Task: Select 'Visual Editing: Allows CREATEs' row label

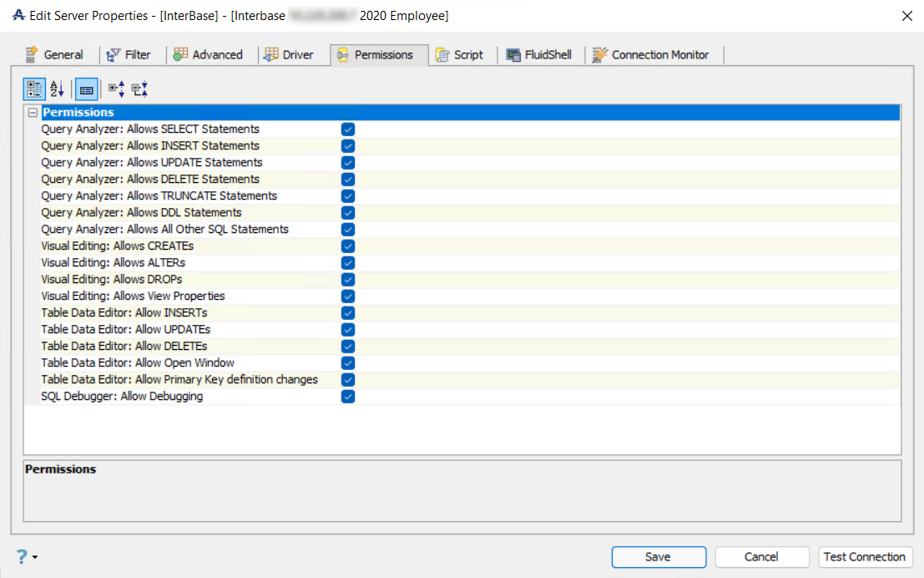Action: tap(117, 246)
